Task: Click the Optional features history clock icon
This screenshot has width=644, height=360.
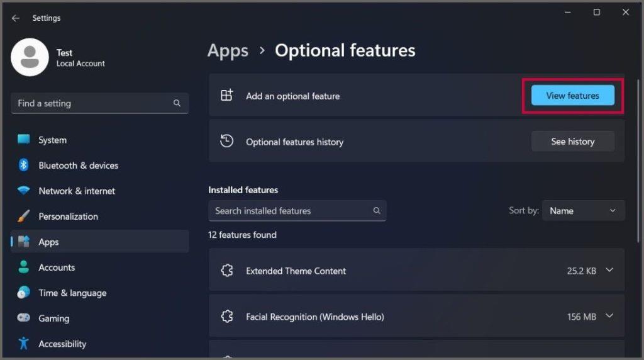Action: [226, 141]
